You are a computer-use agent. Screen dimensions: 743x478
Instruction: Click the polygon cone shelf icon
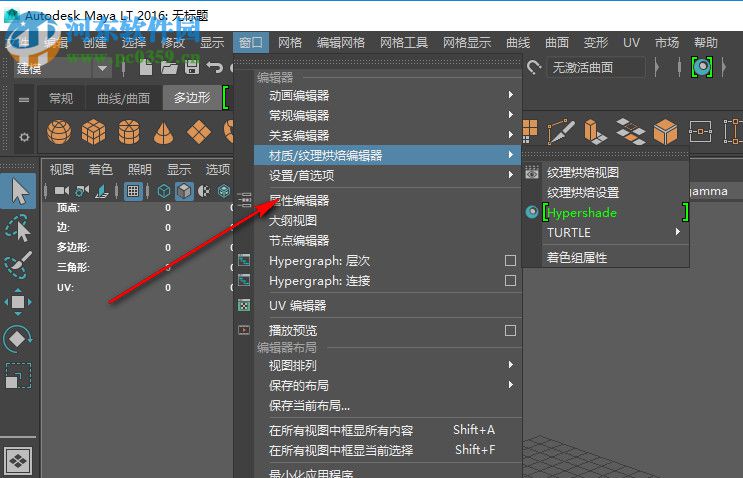click(x=163, y=133)
